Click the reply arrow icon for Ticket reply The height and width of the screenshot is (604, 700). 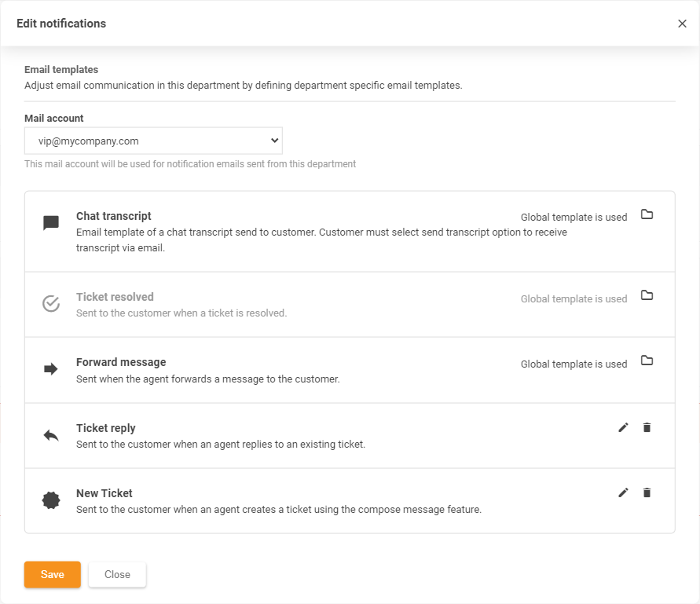51,435
